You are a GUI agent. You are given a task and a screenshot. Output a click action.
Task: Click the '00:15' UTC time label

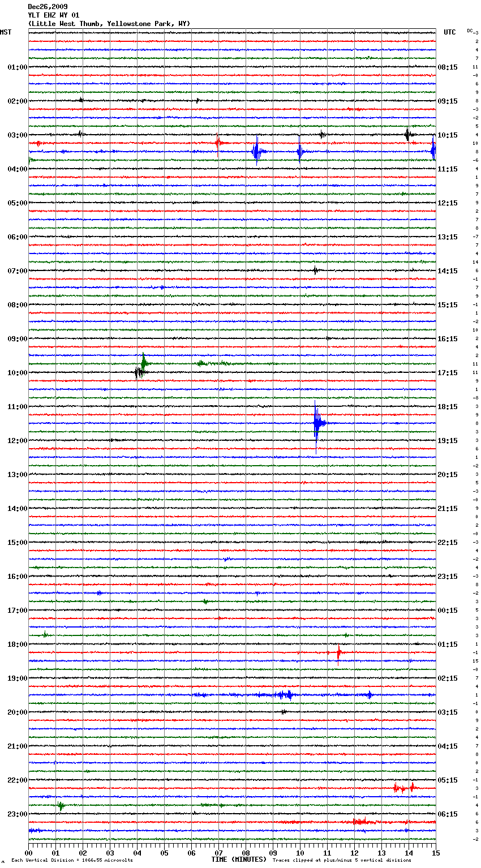(448, 611)
